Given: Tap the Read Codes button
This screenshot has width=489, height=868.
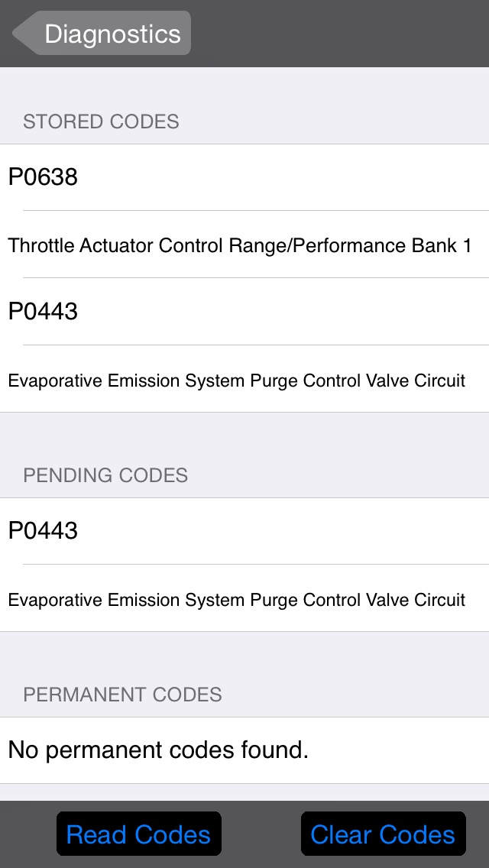Looking at the screenshot, I should [x=138, y=834].
